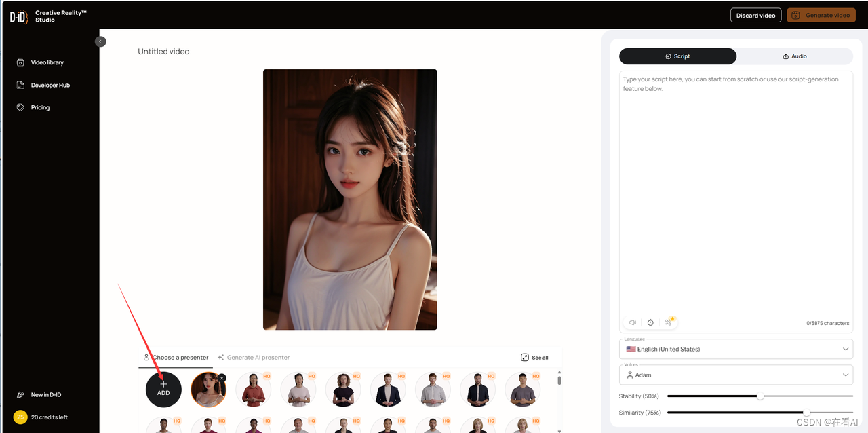
Task: Click the D-ID logo in header
Action: pyautogui.click(x=18, y=16)
